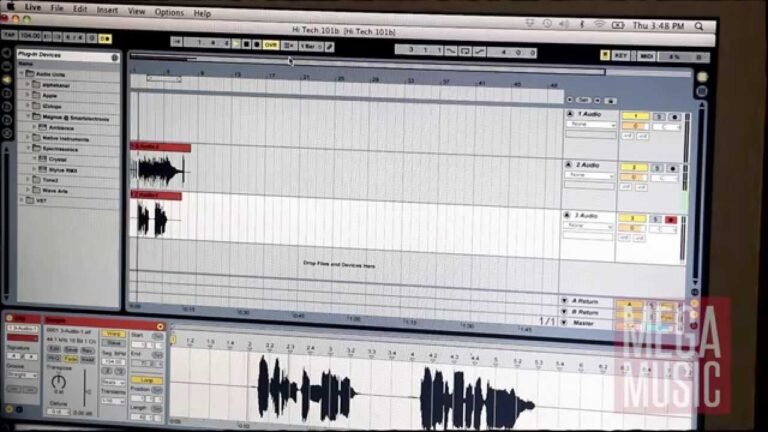Select the red audio clip on track 2

coord(161,147)
